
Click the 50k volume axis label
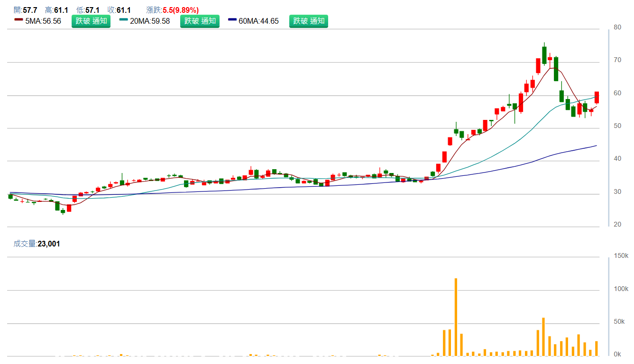pyautogui.click(x=619, y=322)
